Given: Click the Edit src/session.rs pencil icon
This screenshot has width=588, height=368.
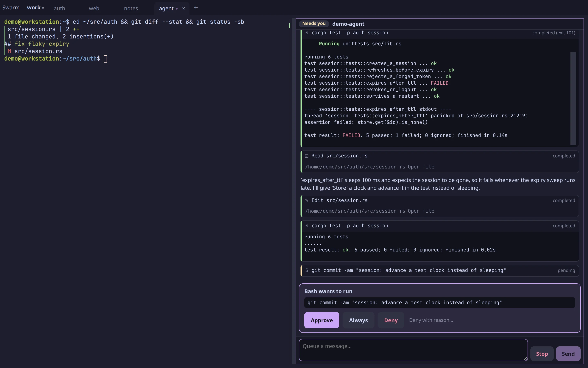Looking at the screenshot, I should click(x=307, y=200).
